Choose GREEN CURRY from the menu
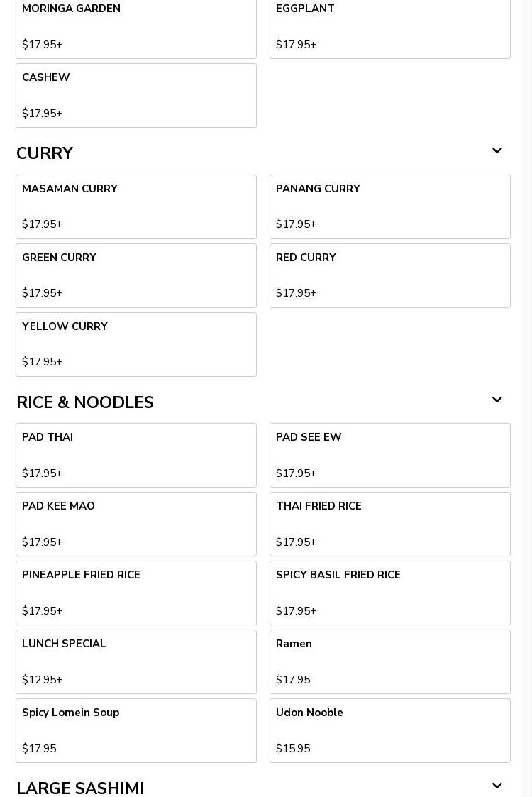Image resolution: width=532 pixels, height=797 pixels. [136, 275]
